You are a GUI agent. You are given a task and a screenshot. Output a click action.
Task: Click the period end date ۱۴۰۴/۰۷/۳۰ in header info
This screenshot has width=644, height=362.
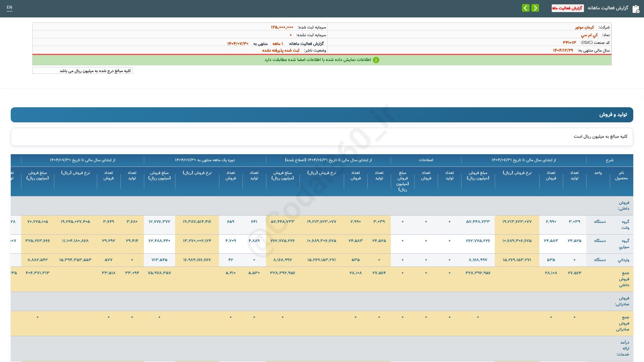[x=238, y=44]
